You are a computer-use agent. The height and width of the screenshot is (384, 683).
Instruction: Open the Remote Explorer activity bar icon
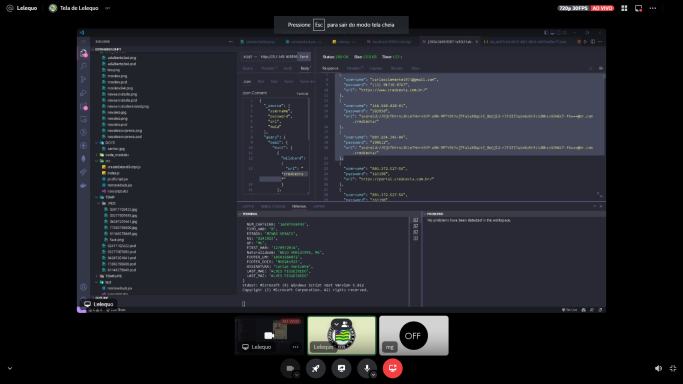83,119
